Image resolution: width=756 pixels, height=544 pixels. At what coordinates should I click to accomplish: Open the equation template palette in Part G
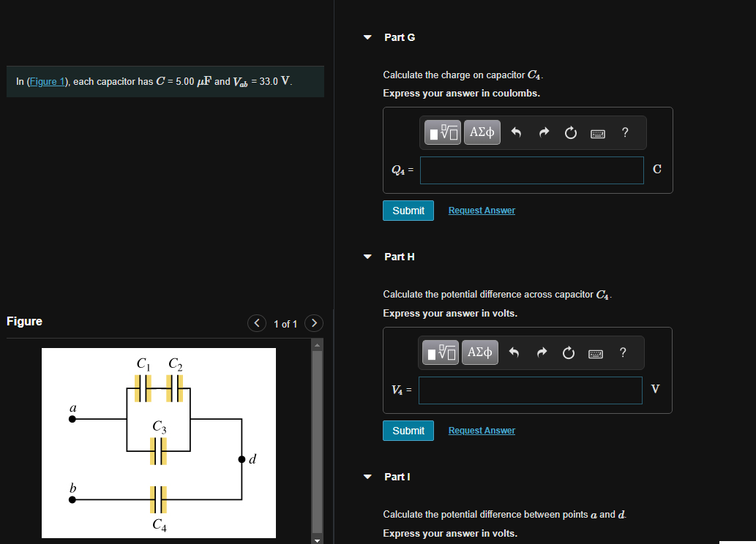tap(442, 132)
